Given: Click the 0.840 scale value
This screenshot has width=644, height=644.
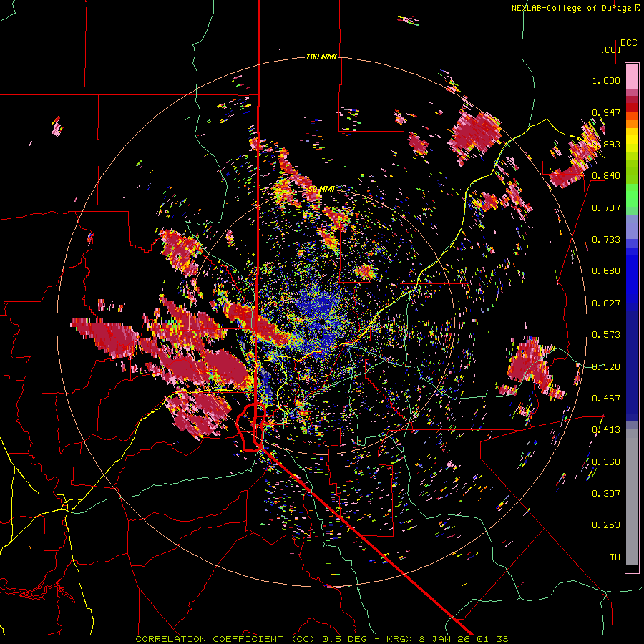Looking at the screenshot, I should [x=606, y=176].
